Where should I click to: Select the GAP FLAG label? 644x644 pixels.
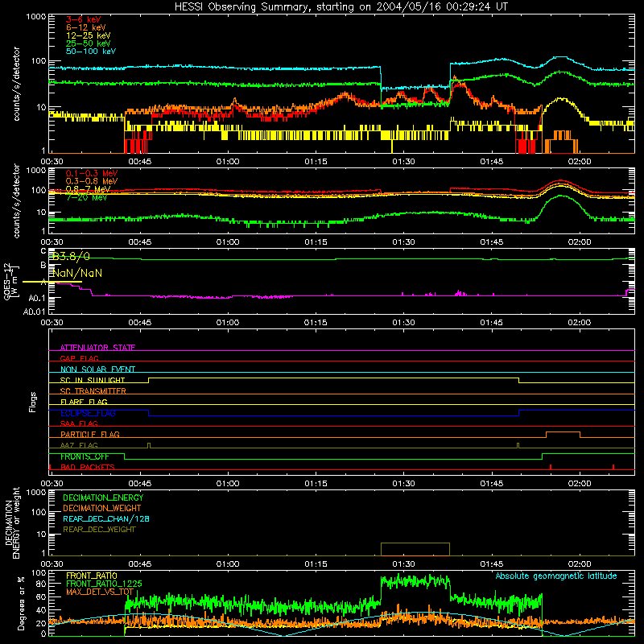coord(79,358)
